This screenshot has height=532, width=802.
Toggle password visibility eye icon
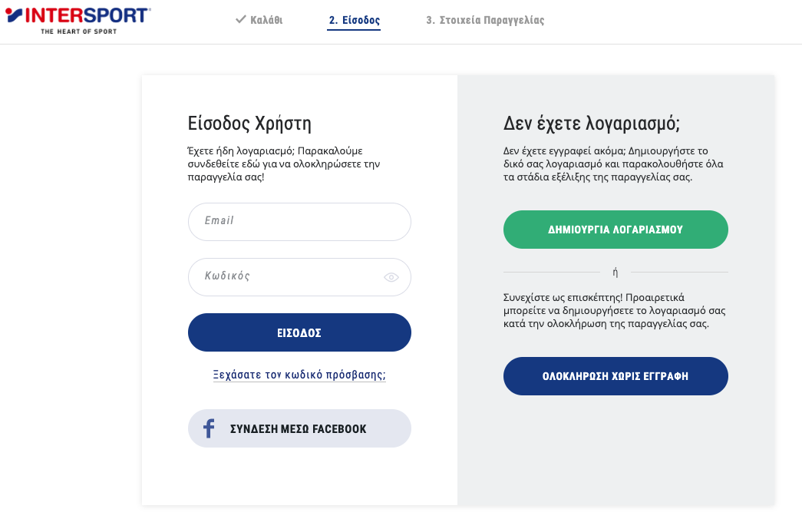coord(391,277)
